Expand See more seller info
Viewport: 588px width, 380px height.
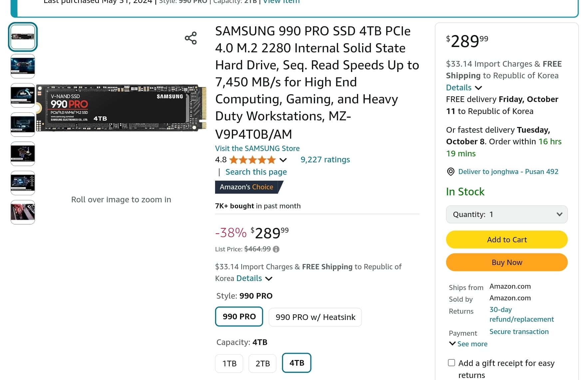point(468,344)
